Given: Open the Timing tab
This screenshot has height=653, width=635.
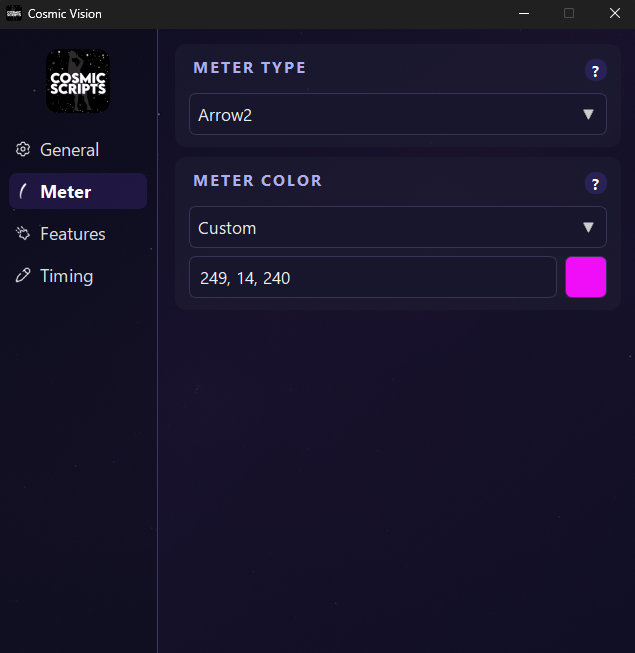Looking at the screenshot, I should click(66, 276).
